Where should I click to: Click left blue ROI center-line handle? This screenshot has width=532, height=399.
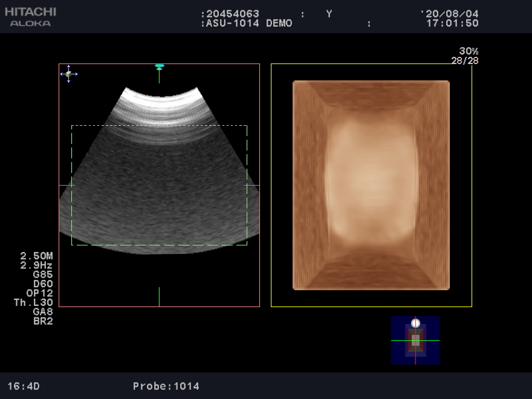click(x=66, y=185)
